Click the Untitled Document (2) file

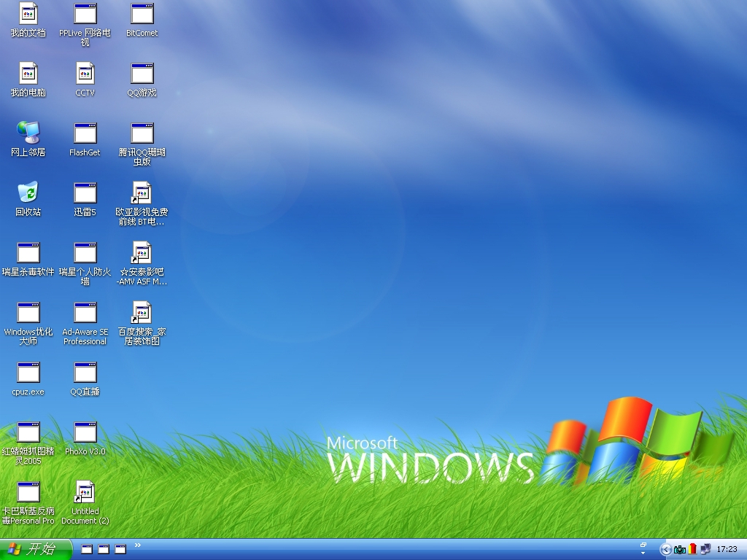(85, 492)
